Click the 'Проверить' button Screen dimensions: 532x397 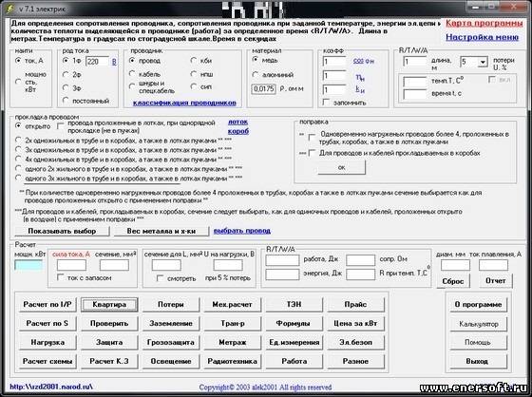tap(109, 323)
